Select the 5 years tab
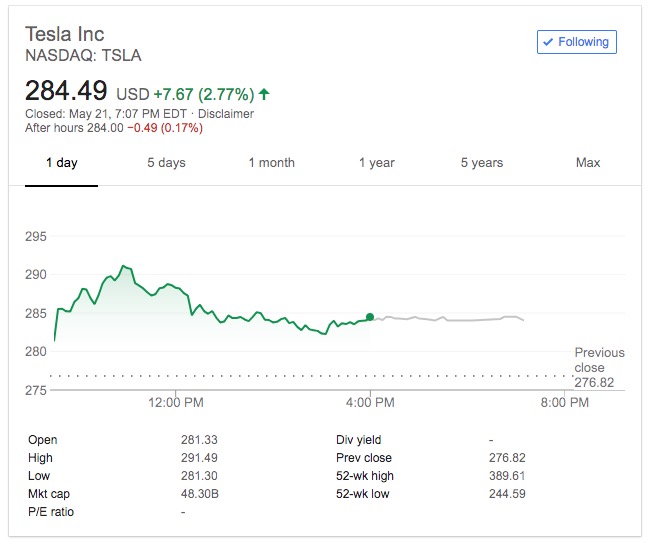The height and width of the screenshot is (544, 648). click(x=482, y=163)
